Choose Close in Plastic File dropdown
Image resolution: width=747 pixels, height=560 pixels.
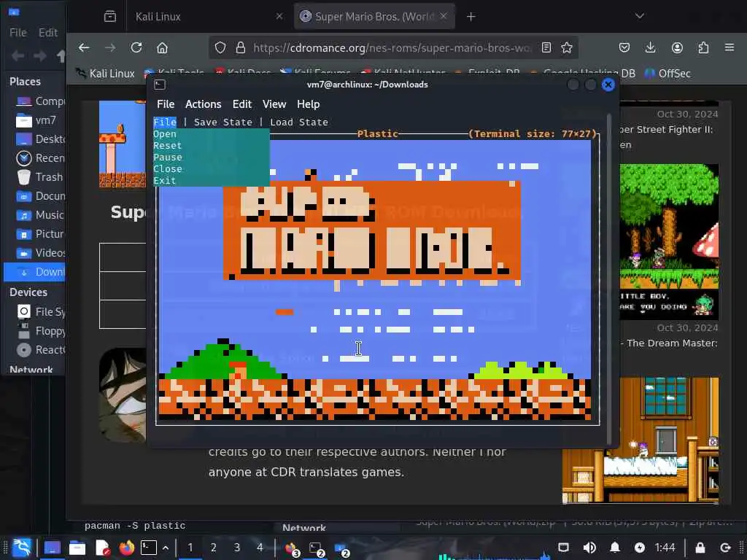167,169
